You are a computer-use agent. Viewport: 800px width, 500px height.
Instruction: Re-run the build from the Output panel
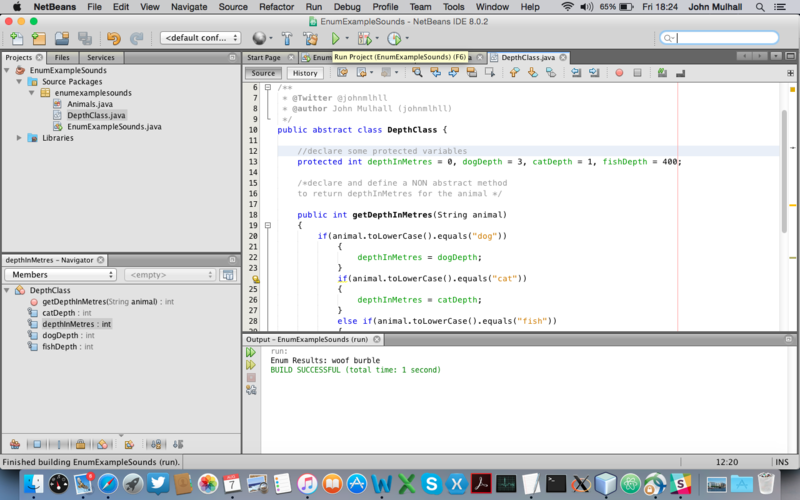click(251, 352)
